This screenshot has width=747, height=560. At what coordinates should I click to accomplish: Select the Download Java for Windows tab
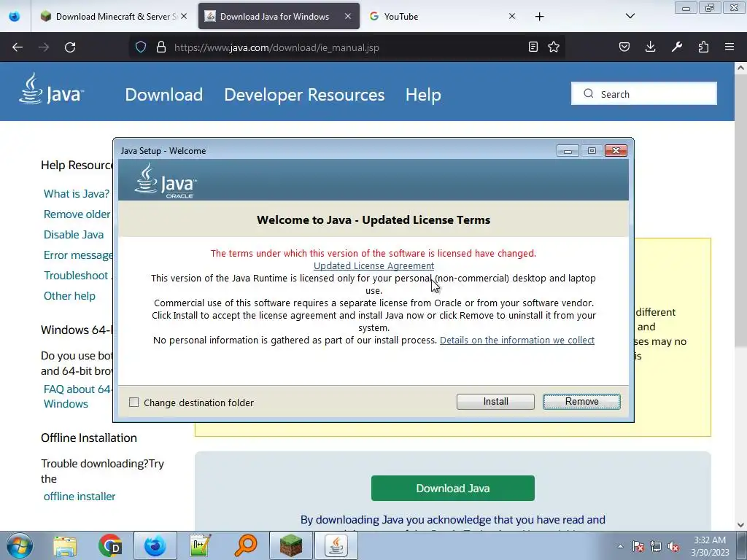279,16
